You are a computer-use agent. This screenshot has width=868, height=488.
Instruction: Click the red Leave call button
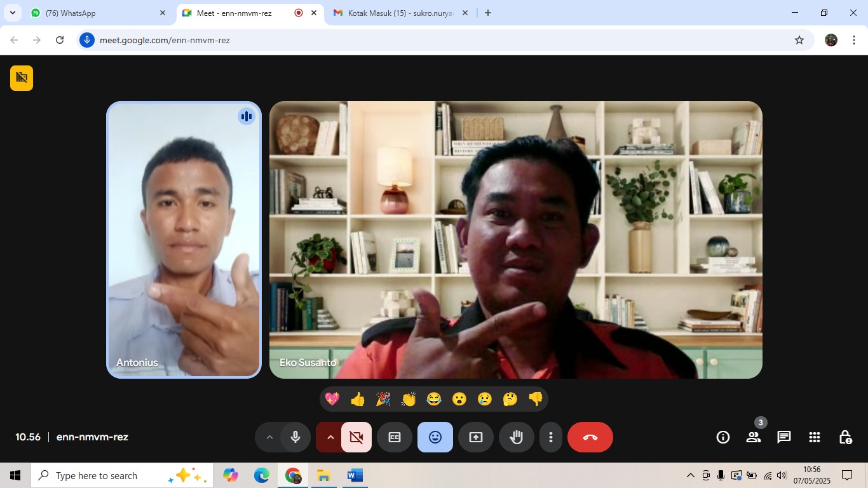590,437
